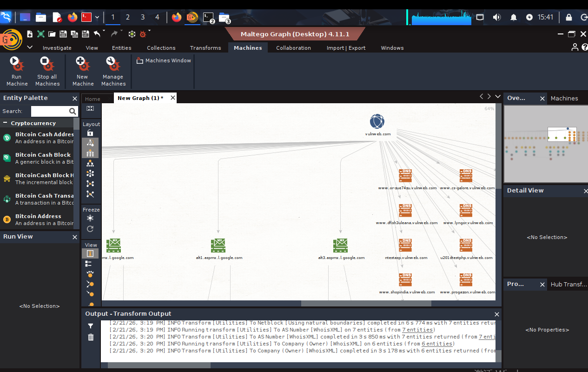The image size is (588, 372).
Task: Open the Entities ribbon tab
Action: [122, 48]
